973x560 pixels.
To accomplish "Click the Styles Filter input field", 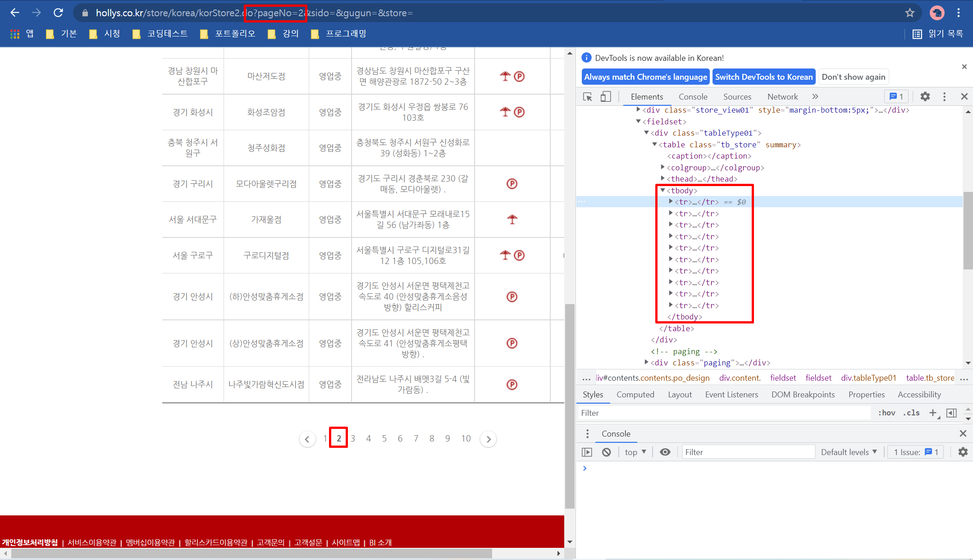I will click(x=723, y=413).
